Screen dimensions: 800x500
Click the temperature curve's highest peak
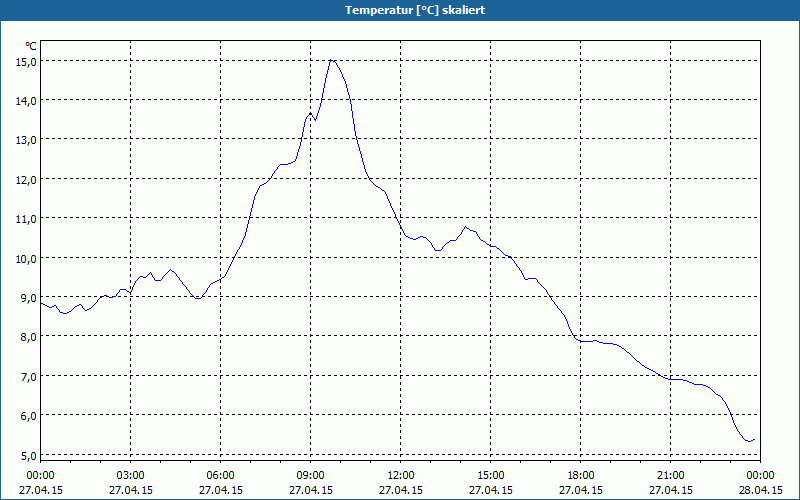pyautogui.click(x=331, y=60)
